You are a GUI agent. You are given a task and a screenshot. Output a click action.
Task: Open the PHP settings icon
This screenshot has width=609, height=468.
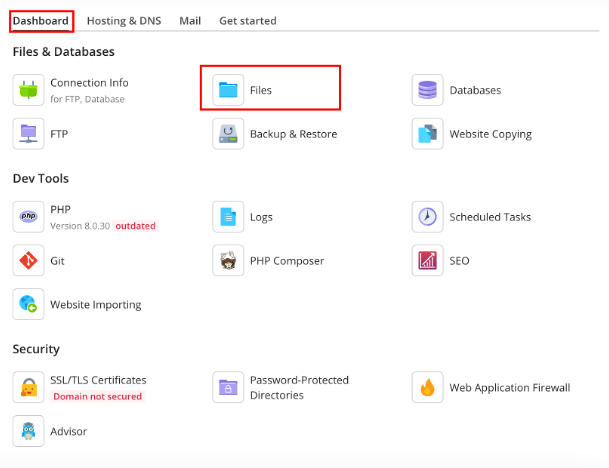(28, 217)
